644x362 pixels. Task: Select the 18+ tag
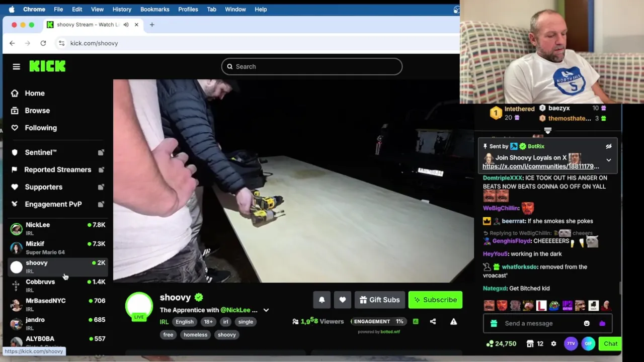[x=208, y=322]
